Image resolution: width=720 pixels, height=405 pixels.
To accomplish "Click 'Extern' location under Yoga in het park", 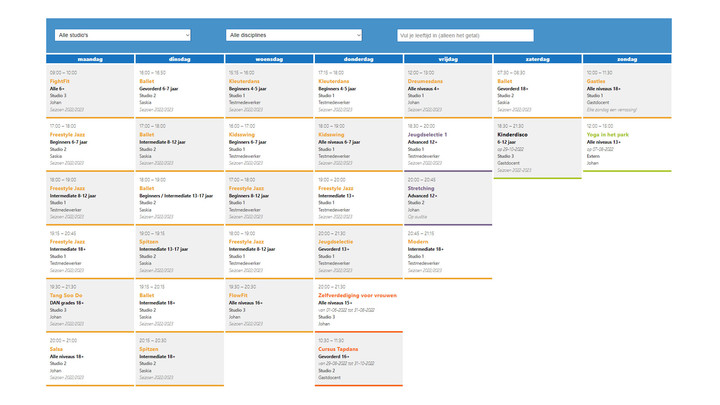I will click(x=593, y=156).
